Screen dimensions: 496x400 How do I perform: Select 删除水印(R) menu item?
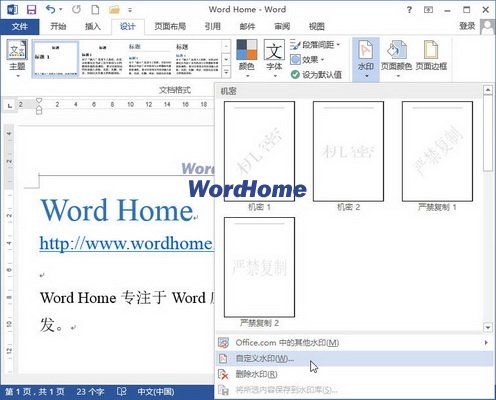[x=354, y=374]
